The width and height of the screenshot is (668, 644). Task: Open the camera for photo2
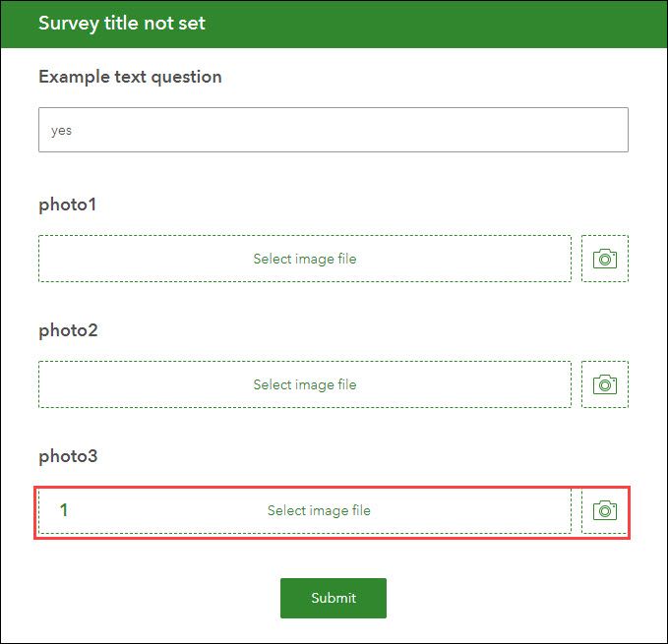click(x=605, y=384)
